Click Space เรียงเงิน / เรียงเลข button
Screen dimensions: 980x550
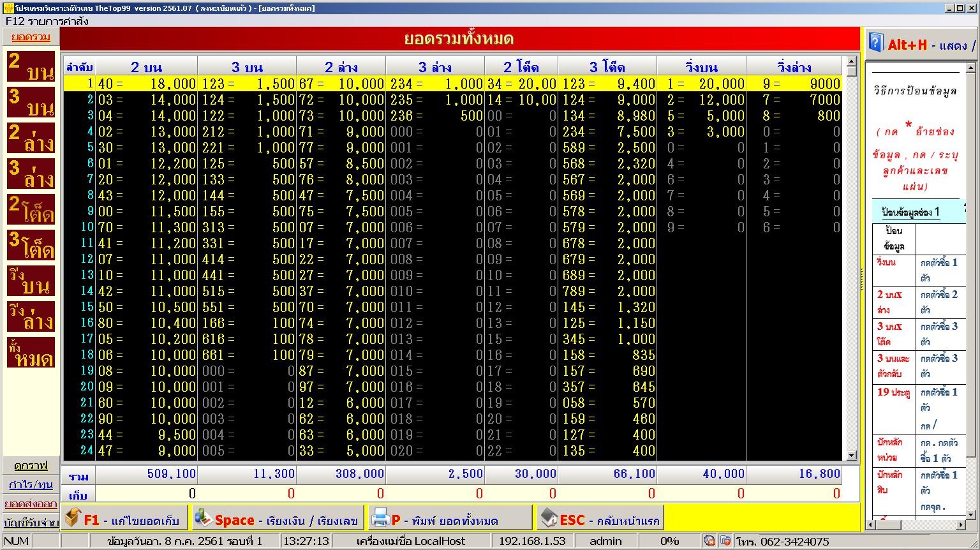click(x=278, y=518)
